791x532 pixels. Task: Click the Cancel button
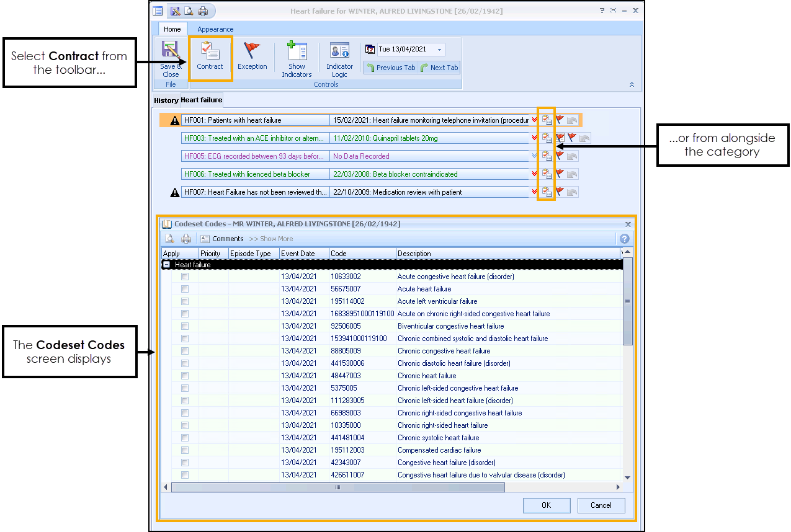(601, 505)
